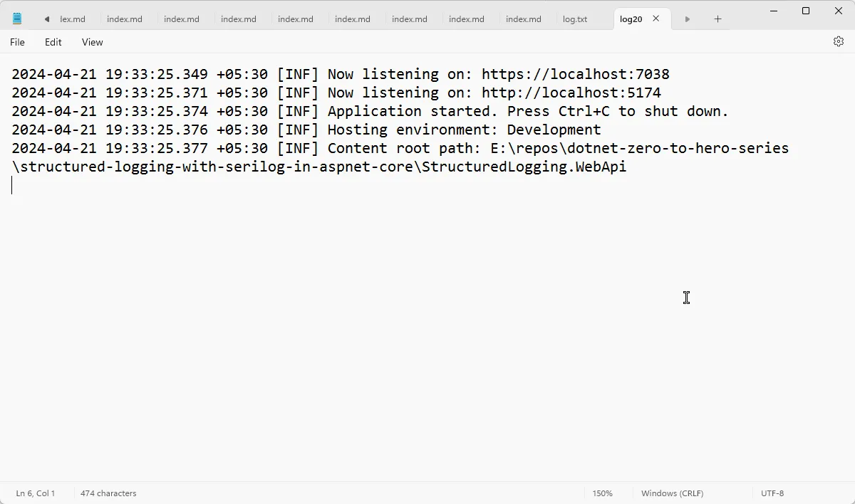
Task: Select the first index.md tab
Action: coord(125,19)
